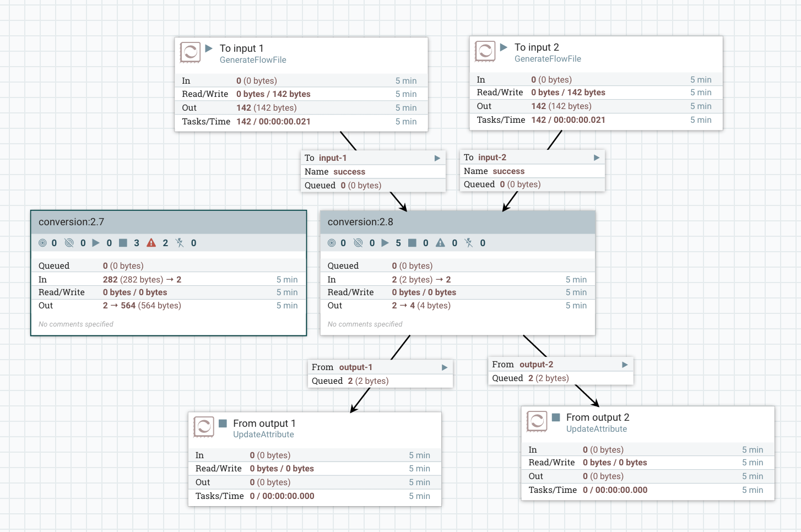Click the stopped square indicator on From output 1
Viewport: 801px width, 532px height.
223,423
